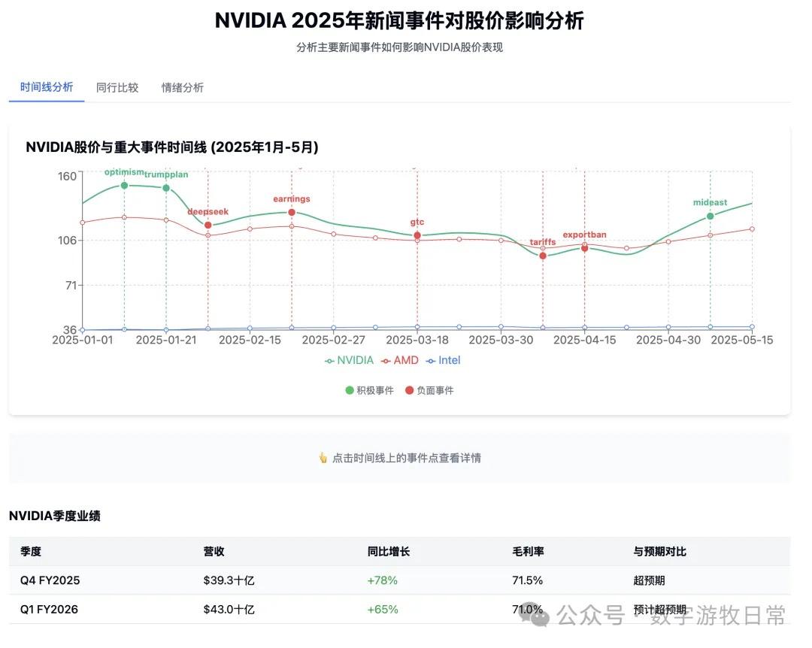Screen dimensions: 812x648
Task: Open the earnings event point
Action: (292, 212)
